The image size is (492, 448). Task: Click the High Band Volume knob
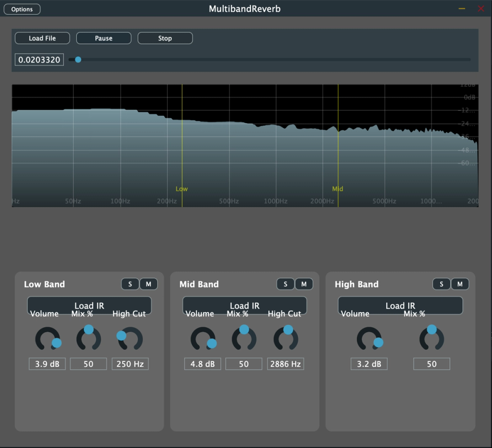tap(369, 339)
